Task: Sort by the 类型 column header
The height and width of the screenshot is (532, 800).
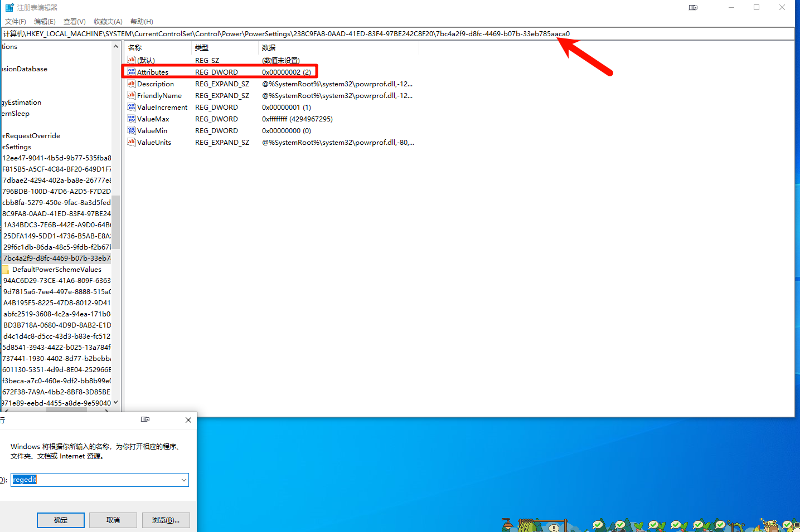Action: pyautogui.click(x=225, y=48)
